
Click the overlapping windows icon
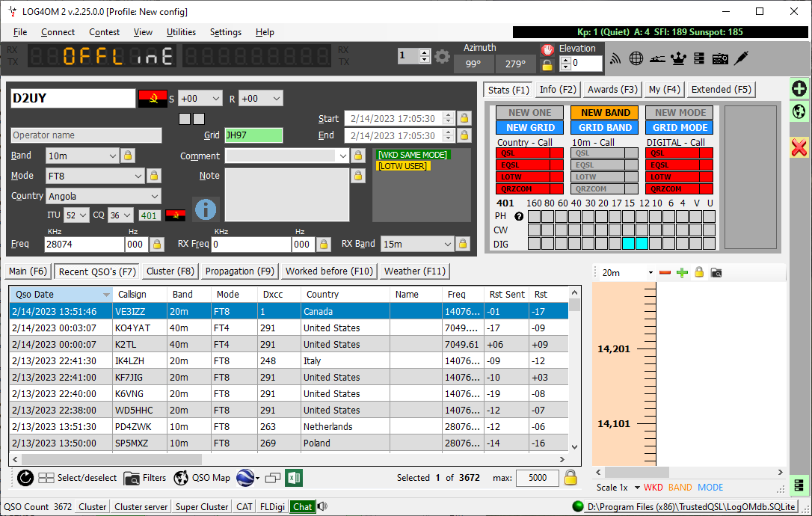tap(272, 478)
